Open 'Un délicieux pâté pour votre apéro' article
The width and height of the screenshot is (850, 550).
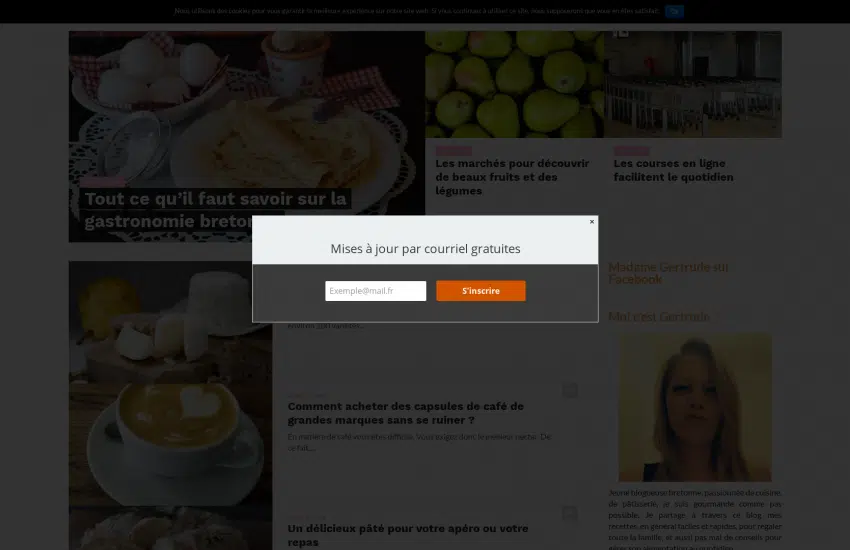[x=408, y=535]
